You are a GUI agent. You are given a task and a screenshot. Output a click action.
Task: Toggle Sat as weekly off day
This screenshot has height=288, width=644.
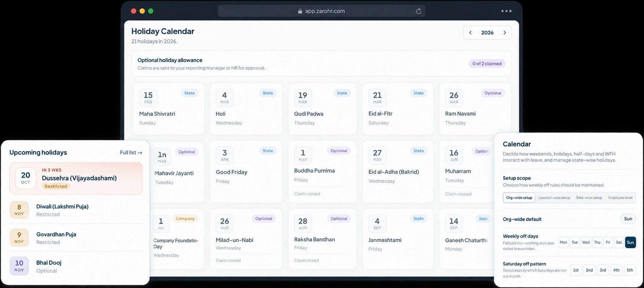pos(619,242)
